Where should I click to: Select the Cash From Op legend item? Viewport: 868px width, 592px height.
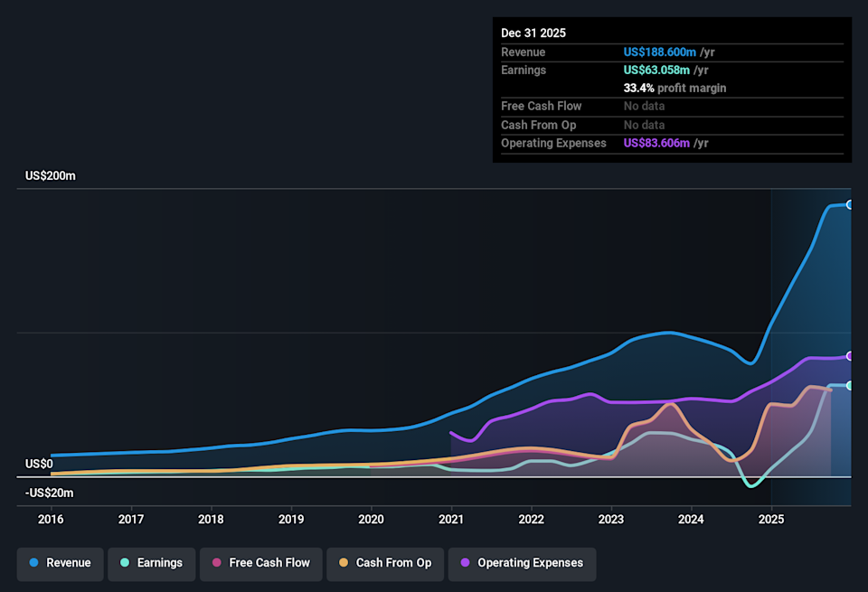(385, 564)
